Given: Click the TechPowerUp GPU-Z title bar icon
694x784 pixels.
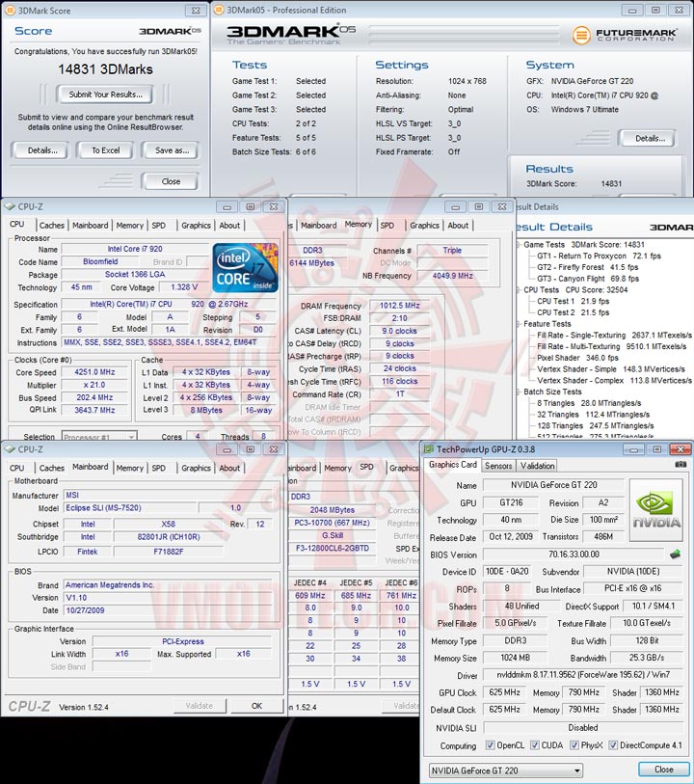Looking at the screenshot, I should (429, 449).
